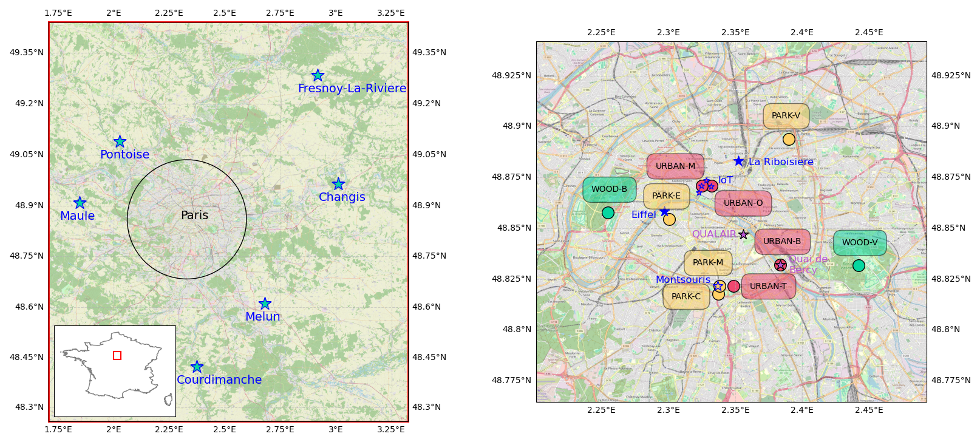980x442 pixels.
Task: Select the Pontoise station star marker
Action: pyautogui.click(x=120, y=141)
